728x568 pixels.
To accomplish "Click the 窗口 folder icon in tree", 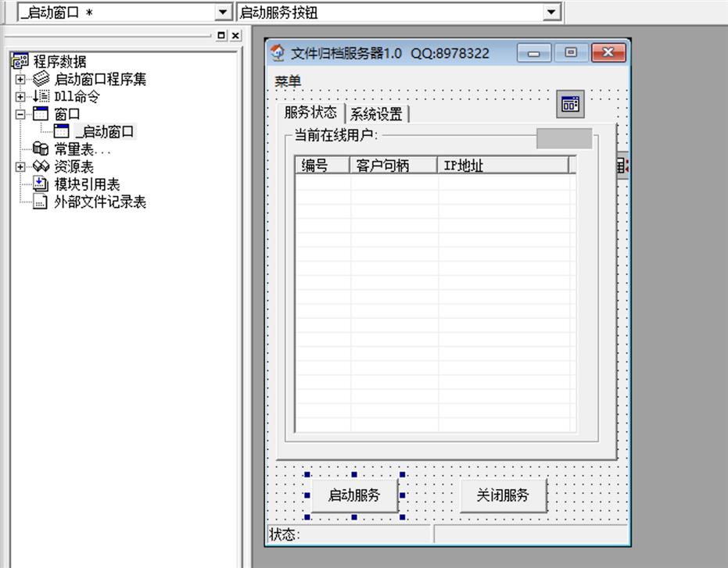I will pyautogui.click(x=41, y=114).
